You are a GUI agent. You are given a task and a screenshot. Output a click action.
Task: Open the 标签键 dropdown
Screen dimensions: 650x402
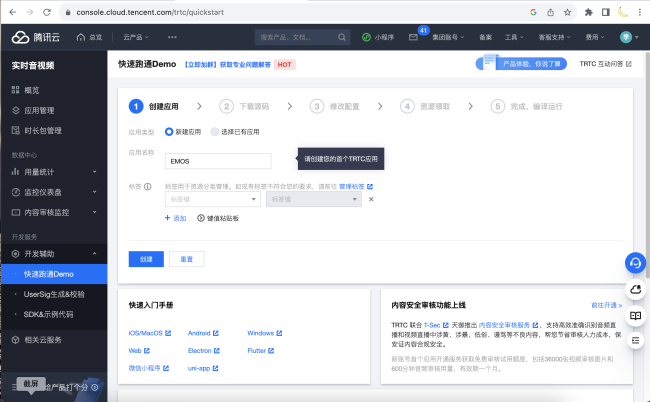click(x=213, y=199)
